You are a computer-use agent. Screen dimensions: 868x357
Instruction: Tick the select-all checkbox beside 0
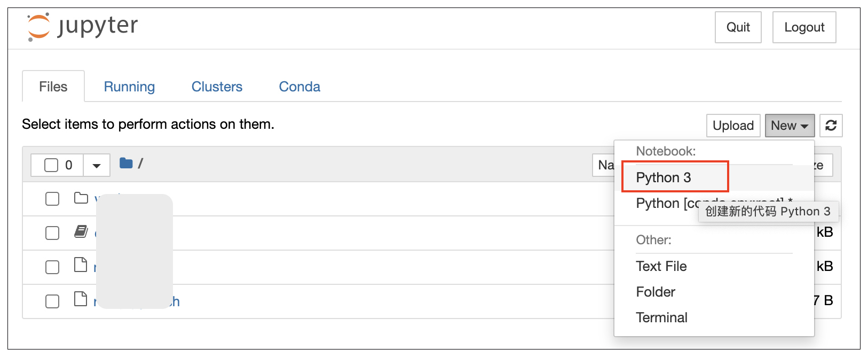pos(51,165)
